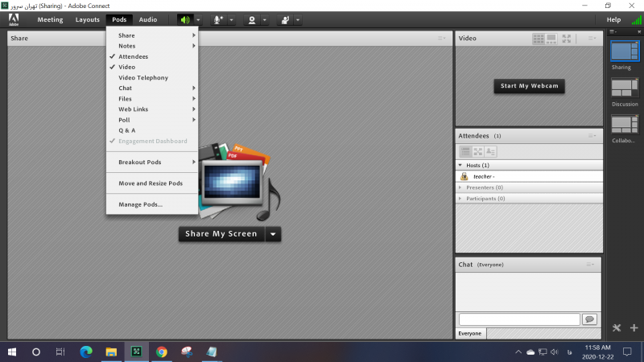Viewport: 644px width, 362px height.
Task: Click the webcam icon in toolbar
Action: click(252, 19)
